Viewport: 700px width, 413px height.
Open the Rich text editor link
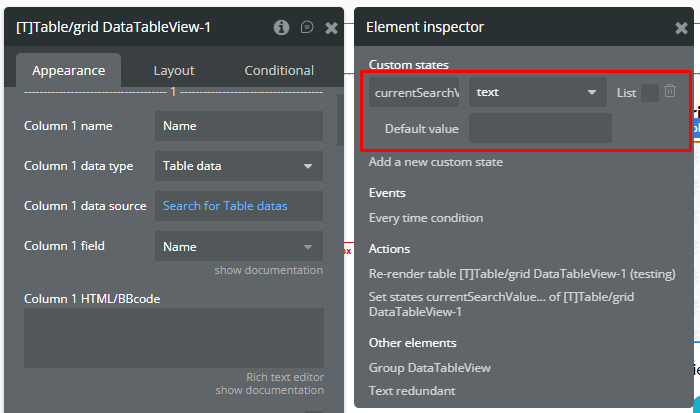[285, 377]
